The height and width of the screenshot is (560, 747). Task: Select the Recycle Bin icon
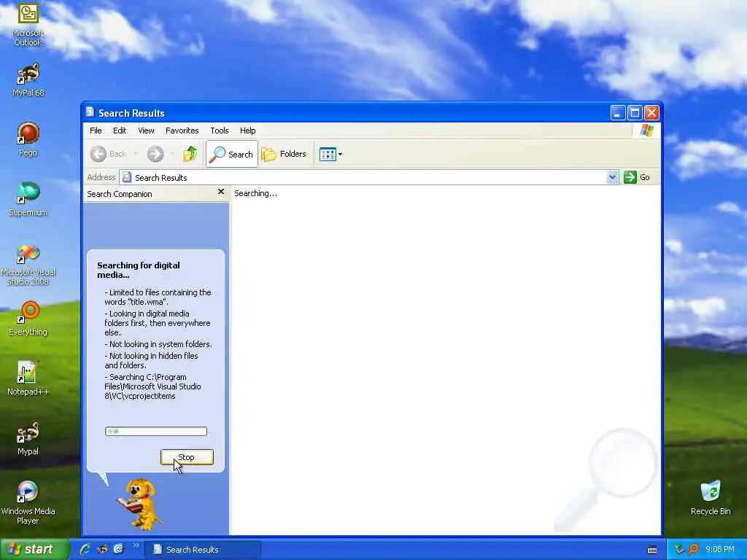click(711, 498)
